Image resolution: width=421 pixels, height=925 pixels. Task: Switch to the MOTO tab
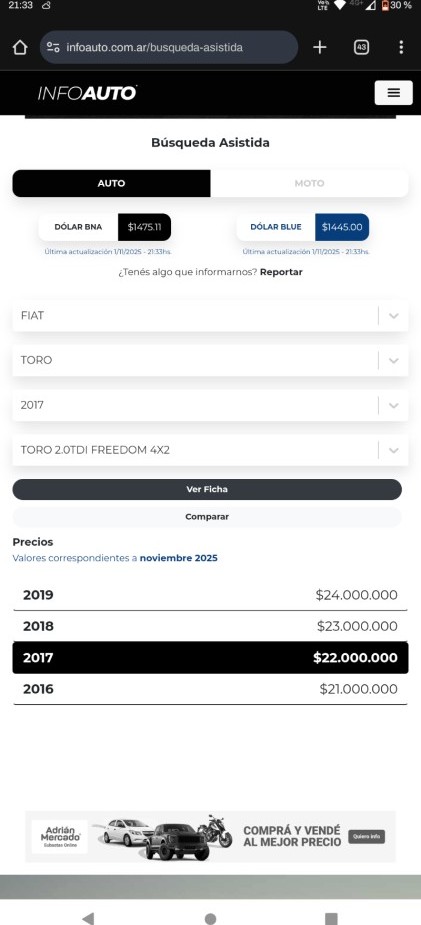tap(310, 183)
